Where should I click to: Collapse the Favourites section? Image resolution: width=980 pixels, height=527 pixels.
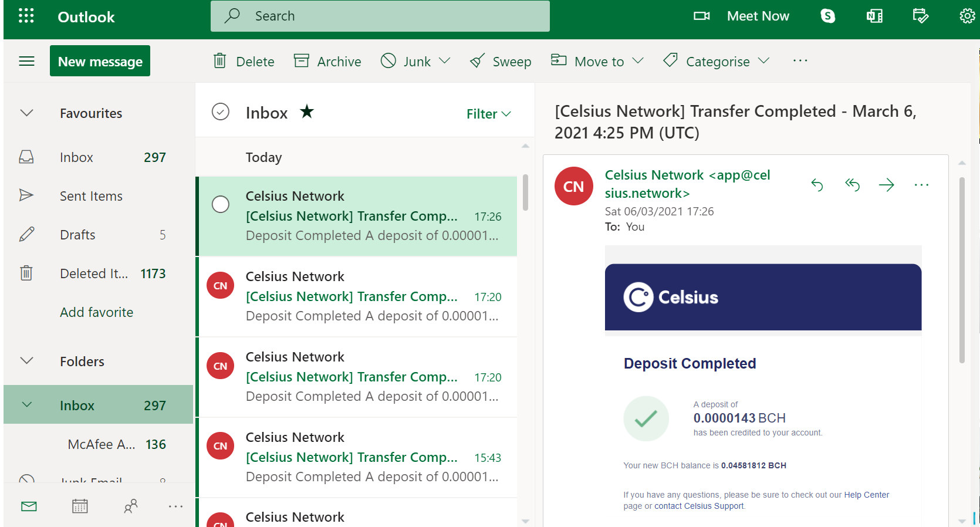tap(27, 113)
